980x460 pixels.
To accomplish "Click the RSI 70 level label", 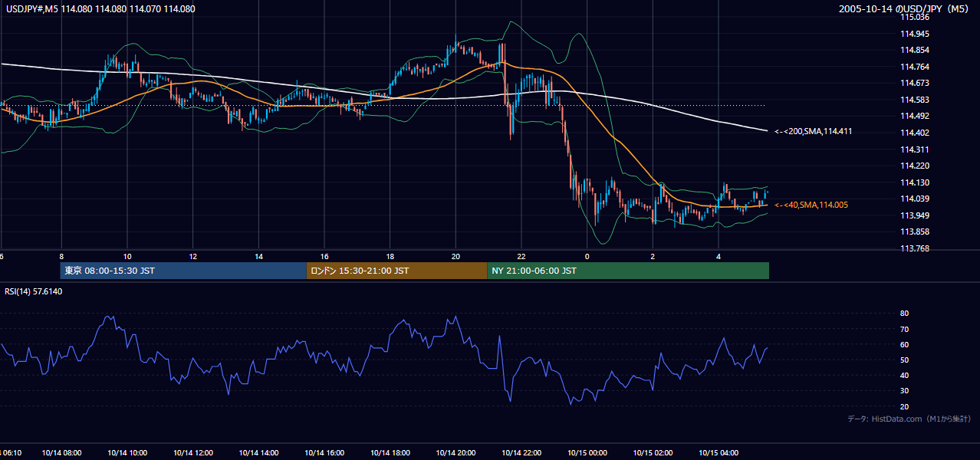I will click(905, 329).
